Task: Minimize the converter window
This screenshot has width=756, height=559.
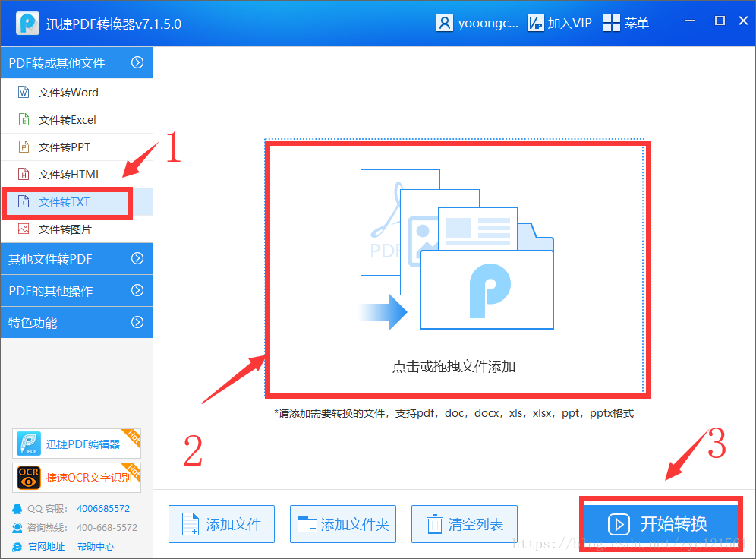Action: (689, 21)
